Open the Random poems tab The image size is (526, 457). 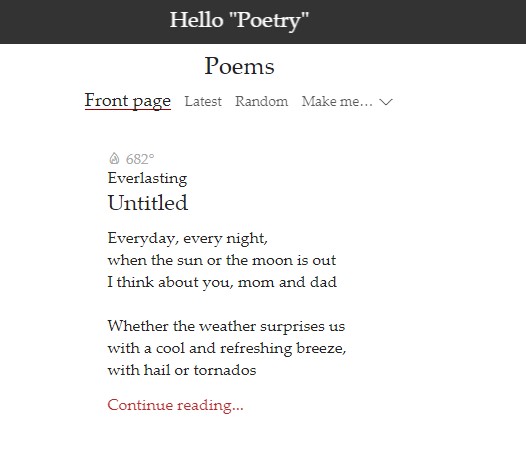261,101
